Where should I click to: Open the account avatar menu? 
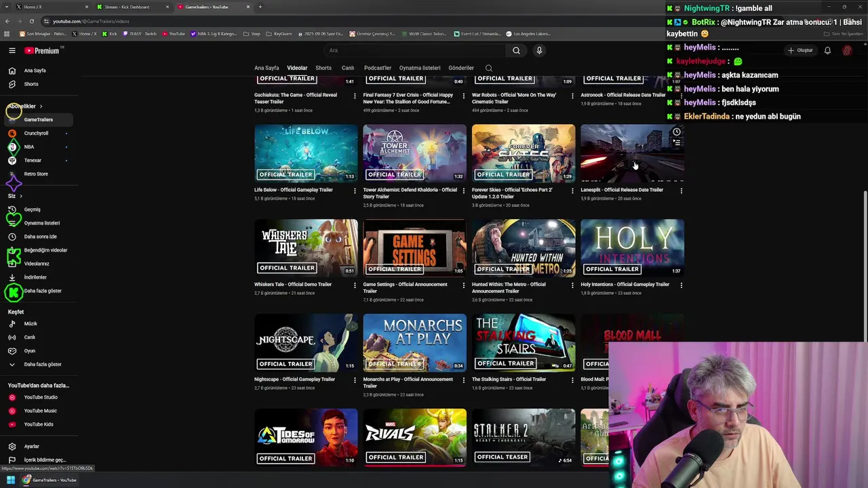[x=847, y=50]
